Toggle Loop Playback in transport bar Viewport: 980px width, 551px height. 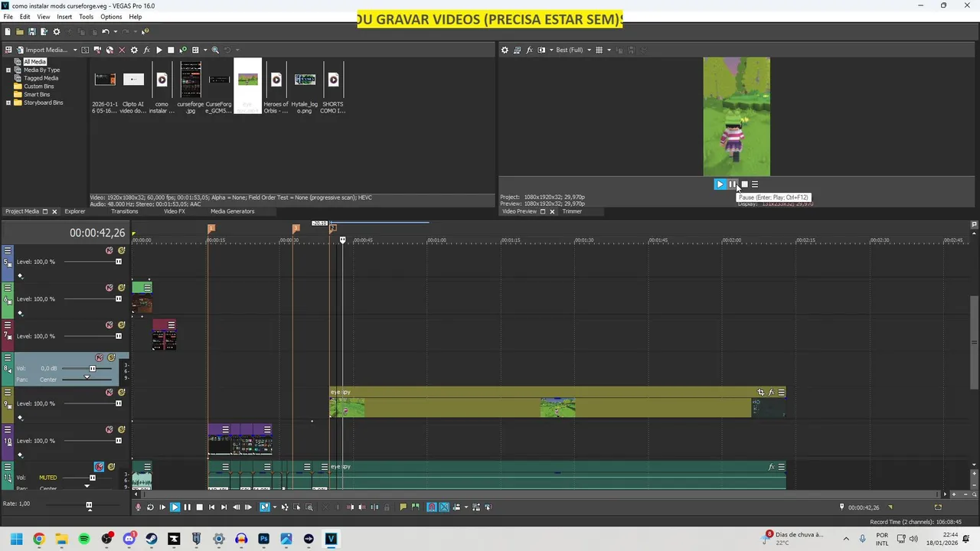pyautogui.click(x=150, y=507)
